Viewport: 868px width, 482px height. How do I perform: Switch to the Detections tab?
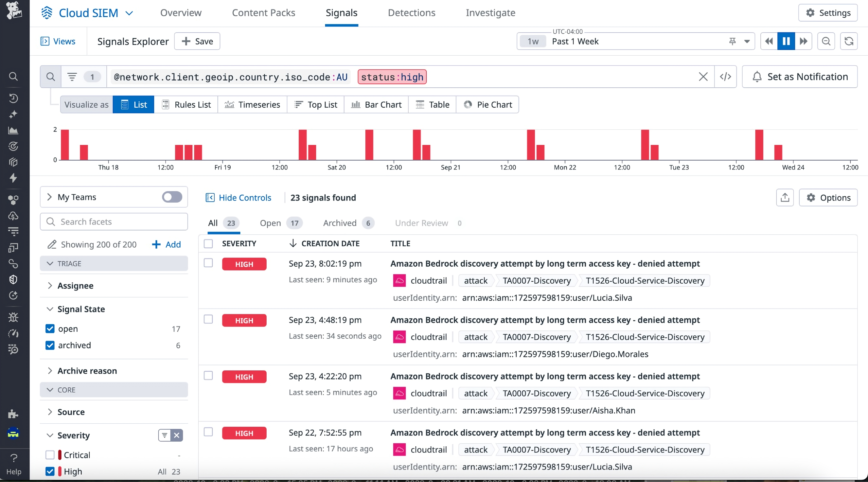pos(412,13)
